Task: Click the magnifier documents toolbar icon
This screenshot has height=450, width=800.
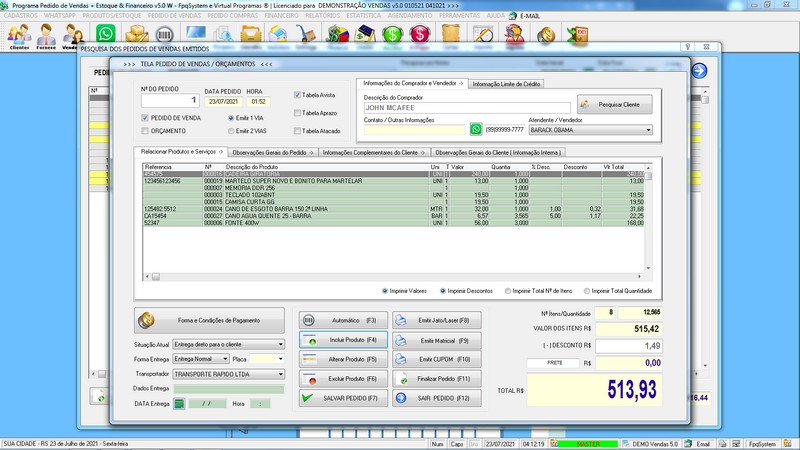Action: (x=223, y=34)
